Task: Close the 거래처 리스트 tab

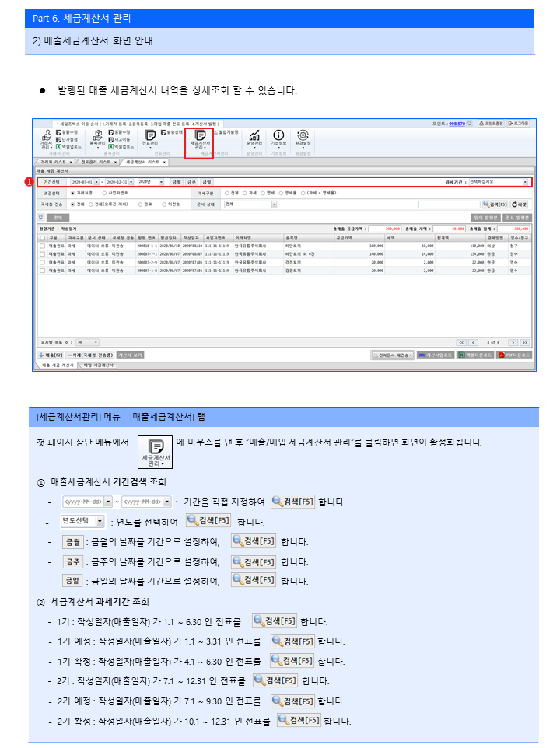Action: coord(71,163)
